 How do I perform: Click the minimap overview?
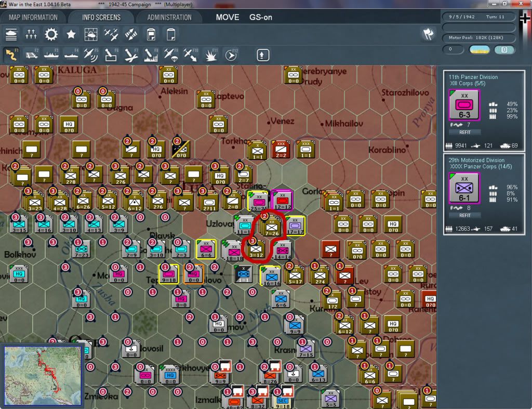[43, 375]
